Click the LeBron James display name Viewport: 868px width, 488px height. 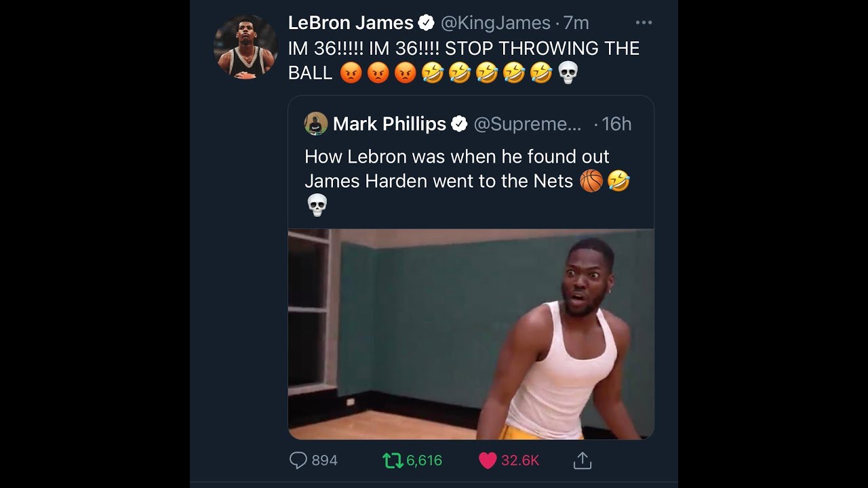pos(351,23)
